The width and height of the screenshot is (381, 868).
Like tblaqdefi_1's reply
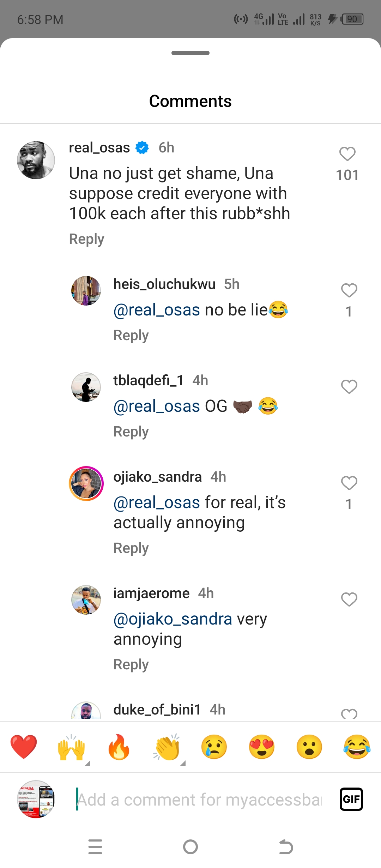349,387
